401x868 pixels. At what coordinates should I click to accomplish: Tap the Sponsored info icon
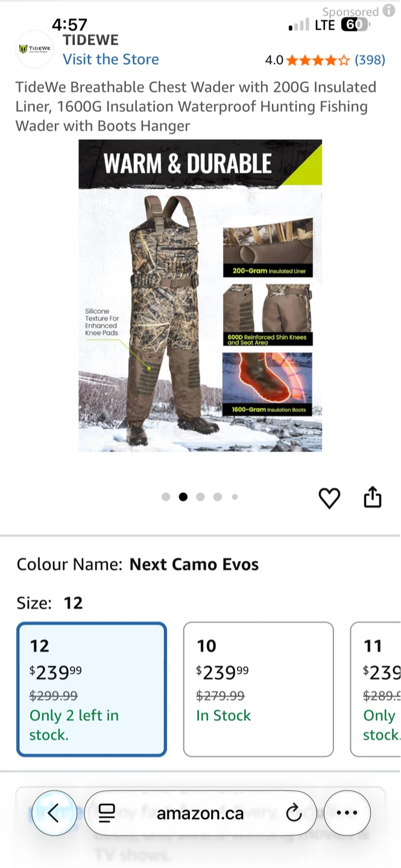tap(389, 10)
